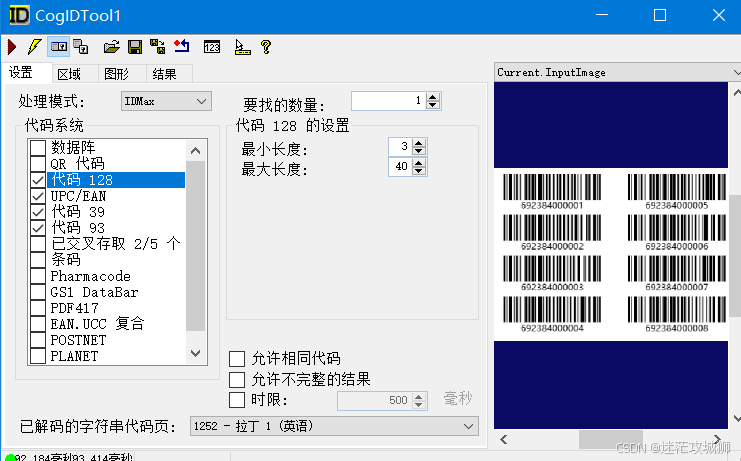
Task: Open the 处理模式 IDMax dropdown
Action: [x=166, y=101]
